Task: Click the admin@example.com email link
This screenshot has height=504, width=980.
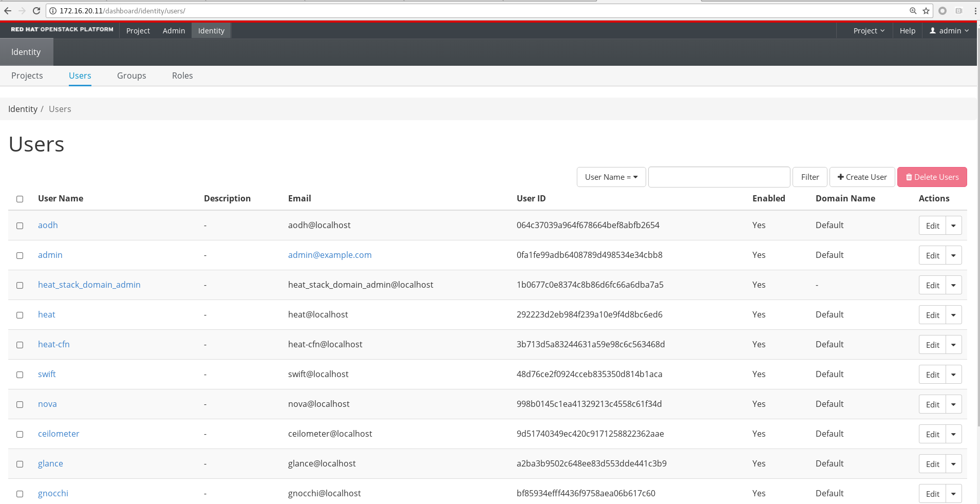Action: 330,255
